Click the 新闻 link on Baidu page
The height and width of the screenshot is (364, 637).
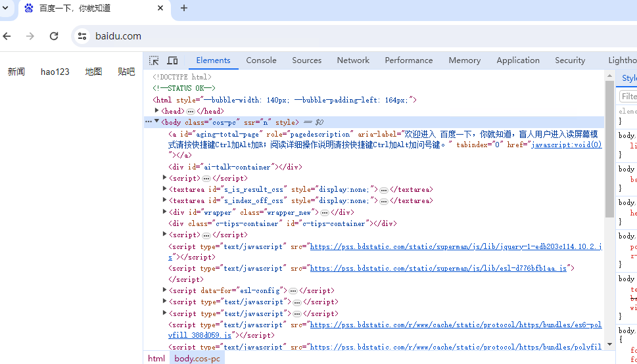pyautogui.click(x=16, y=72)
